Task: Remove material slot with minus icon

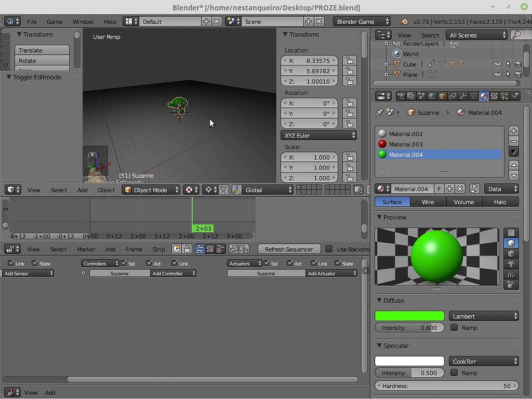Action: (514, 141)
